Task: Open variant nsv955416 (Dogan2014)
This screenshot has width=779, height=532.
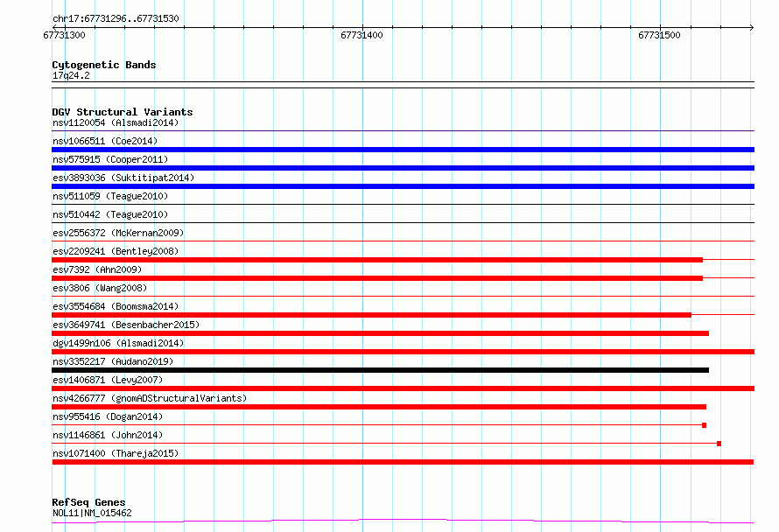Action: point(108,416)
